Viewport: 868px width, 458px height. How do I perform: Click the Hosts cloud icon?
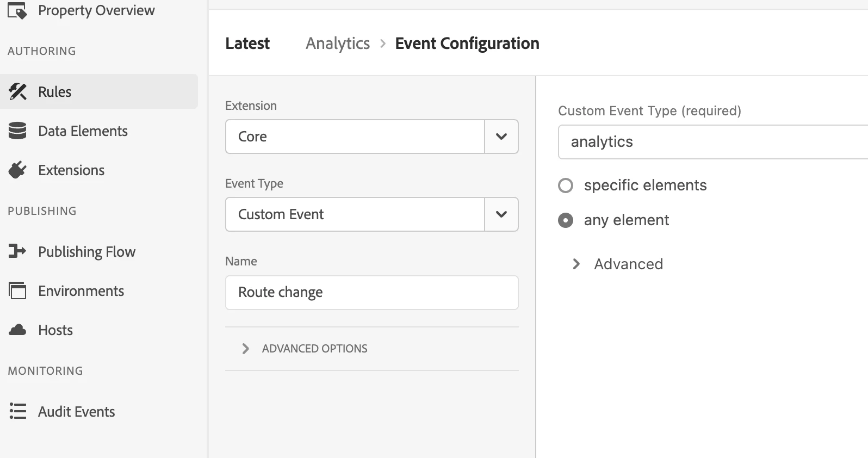pyautogui.click(x=17, y=330)
